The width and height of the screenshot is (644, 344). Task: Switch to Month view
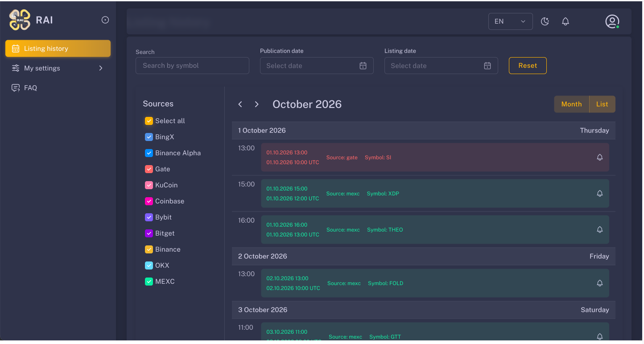(572, 104)
